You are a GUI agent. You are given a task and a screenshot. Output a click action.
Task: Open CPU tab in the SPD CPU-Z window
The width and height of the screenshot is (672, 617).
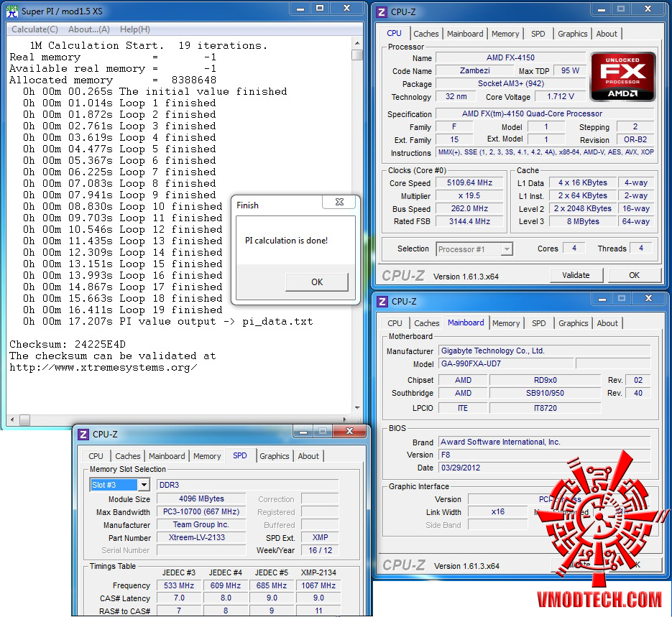(x=96, y=456)
